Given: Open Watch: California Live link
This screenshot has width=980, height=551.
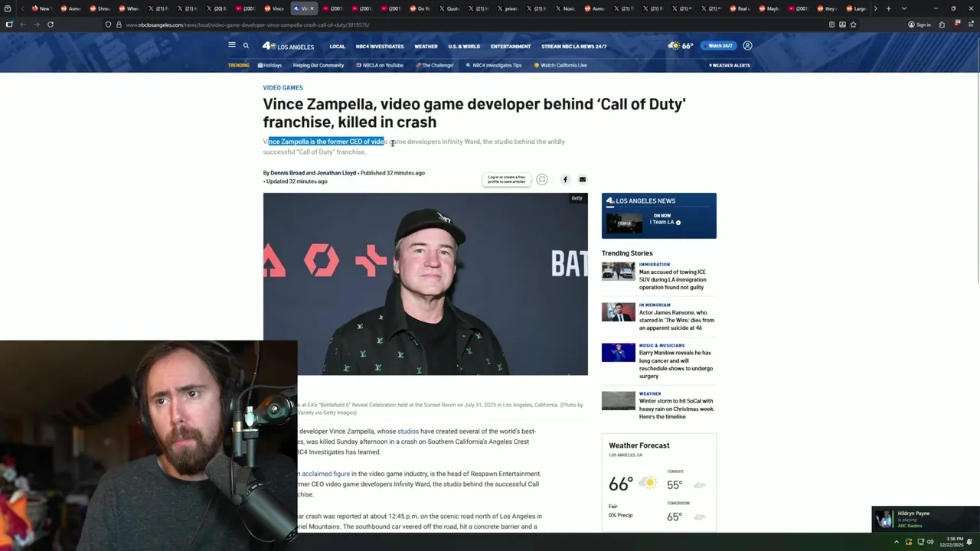Looking at the screenshot, I should [561, 65].
